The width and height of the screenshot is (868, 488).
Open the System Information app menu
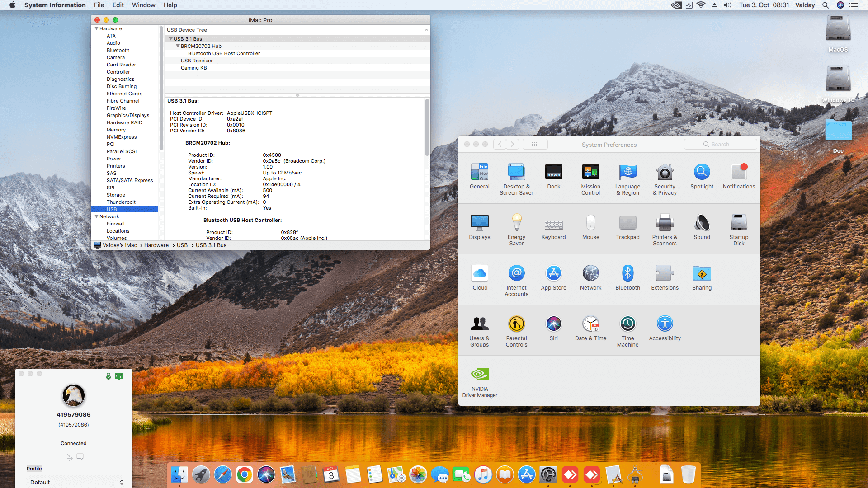[x=55, y=5]
